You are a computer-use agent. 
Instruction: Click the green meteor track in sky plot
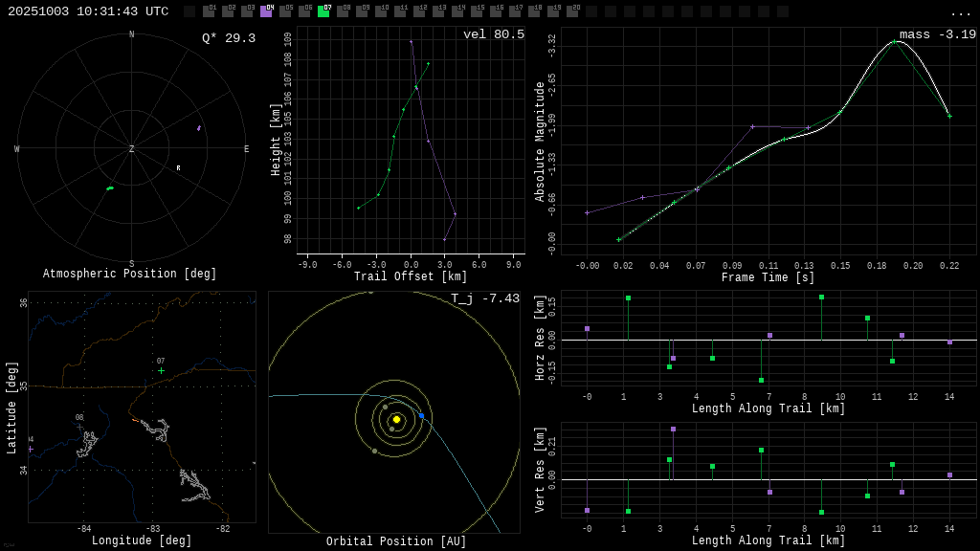pyautogui.click(x=110, y=187)
